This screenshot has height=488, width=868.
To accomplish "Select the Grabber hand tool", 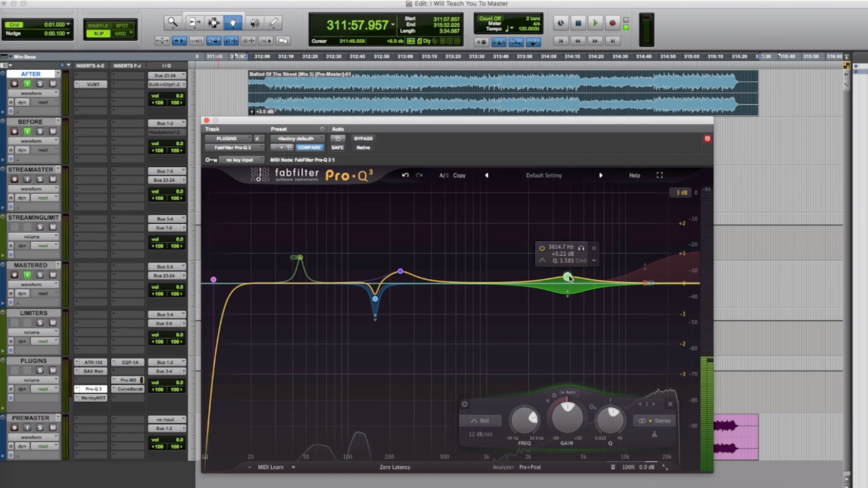I will pyautogui.click(x=233, y=22).
